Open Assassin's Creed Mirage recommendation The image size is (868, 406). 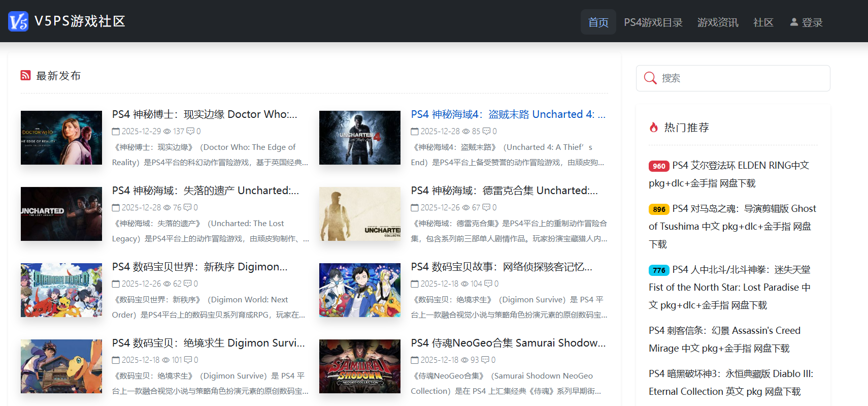point(724,339)
